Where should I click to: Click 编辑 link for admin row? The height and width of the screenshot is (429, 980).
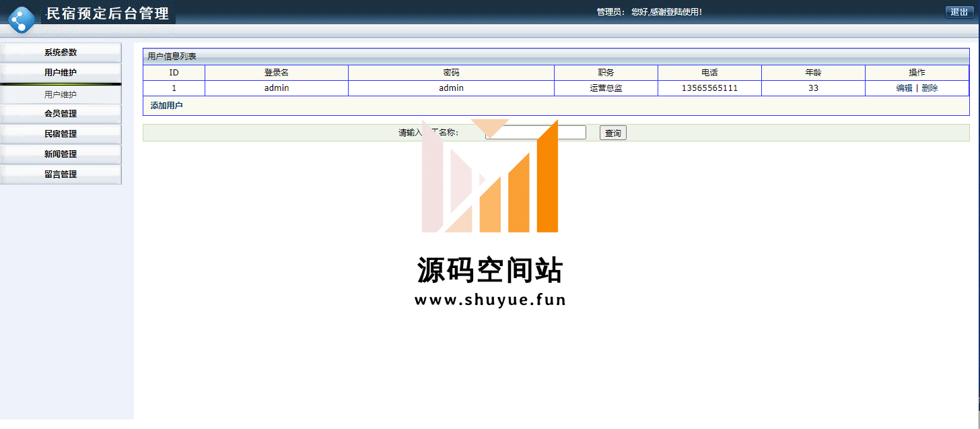(x=904, y=88)
